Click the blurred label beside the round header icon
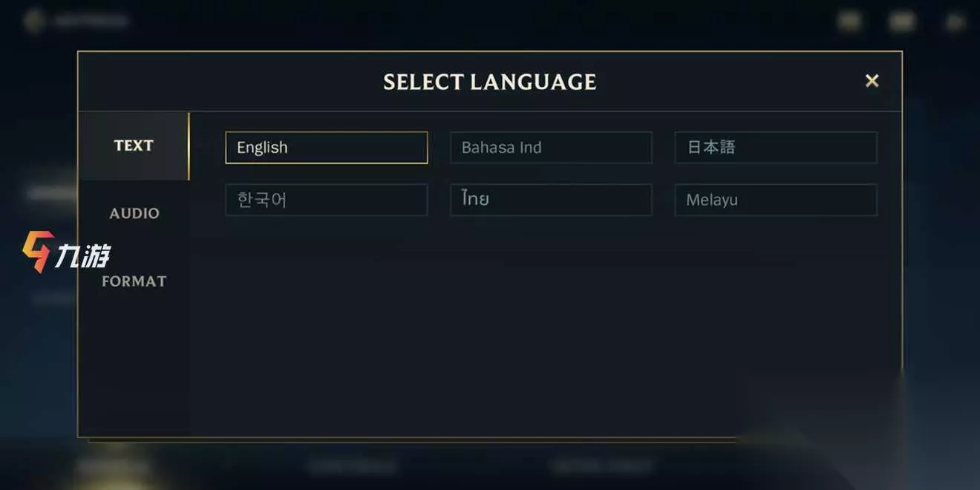 [x=91, y=21]
